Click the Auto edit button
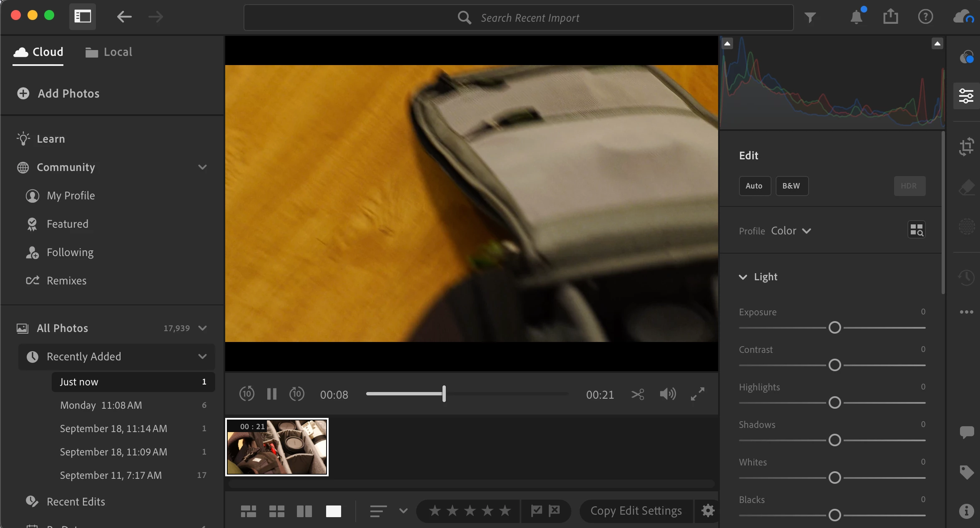This screenshot has height=528, width=980. [754, 186]
